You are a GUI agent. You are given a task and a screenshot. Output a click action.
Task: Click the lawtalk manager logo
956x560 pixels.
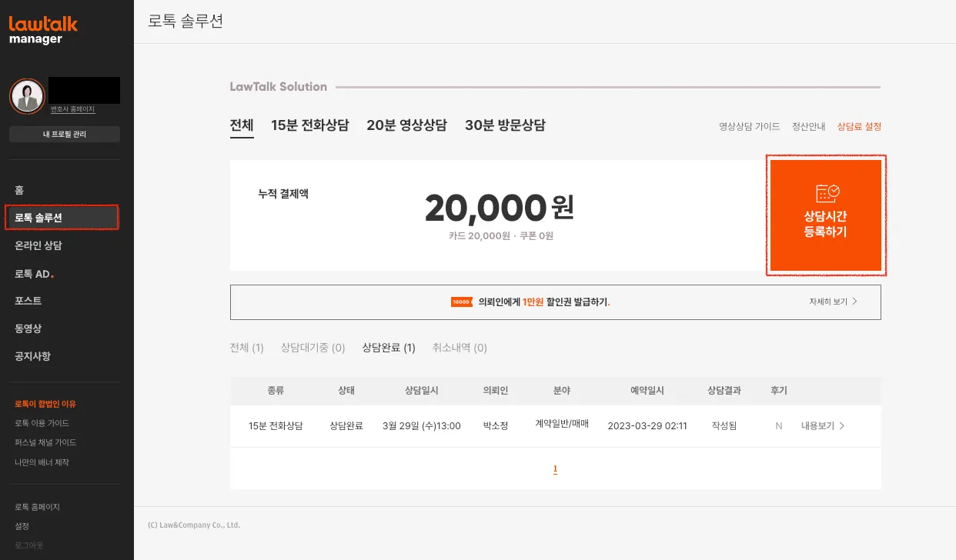click(x=43, y=30)
